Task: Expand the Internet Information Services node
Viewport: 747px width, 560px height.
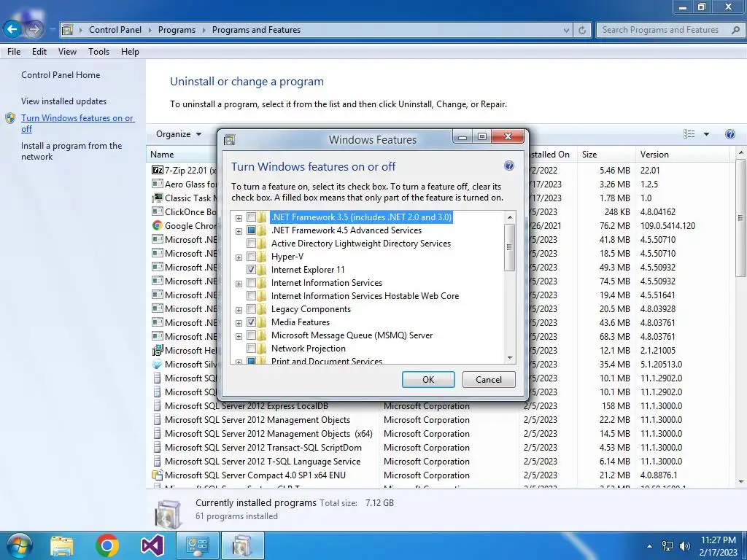Action: 239,284
